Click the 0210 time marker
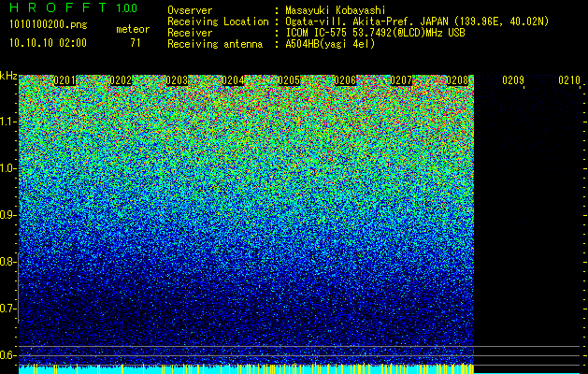Screen dimensions: 588x374 click(x=569, y=80)
